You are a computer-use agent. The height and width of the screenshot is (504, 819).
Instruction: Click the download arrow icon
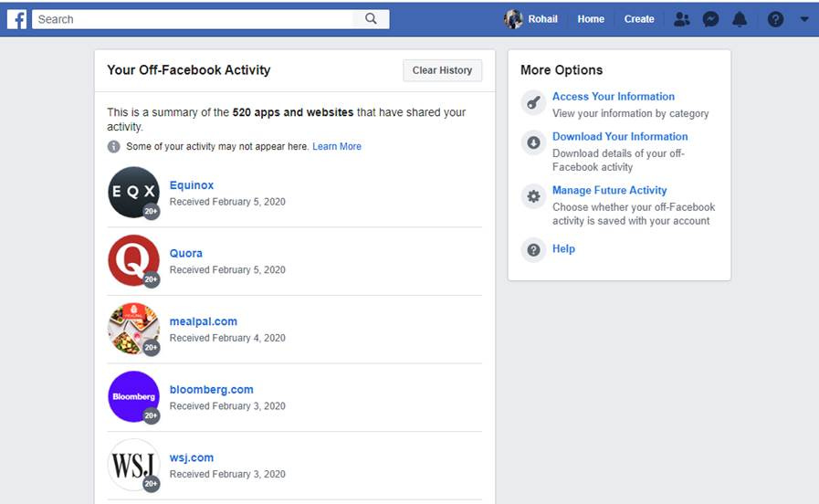point(533,142)
